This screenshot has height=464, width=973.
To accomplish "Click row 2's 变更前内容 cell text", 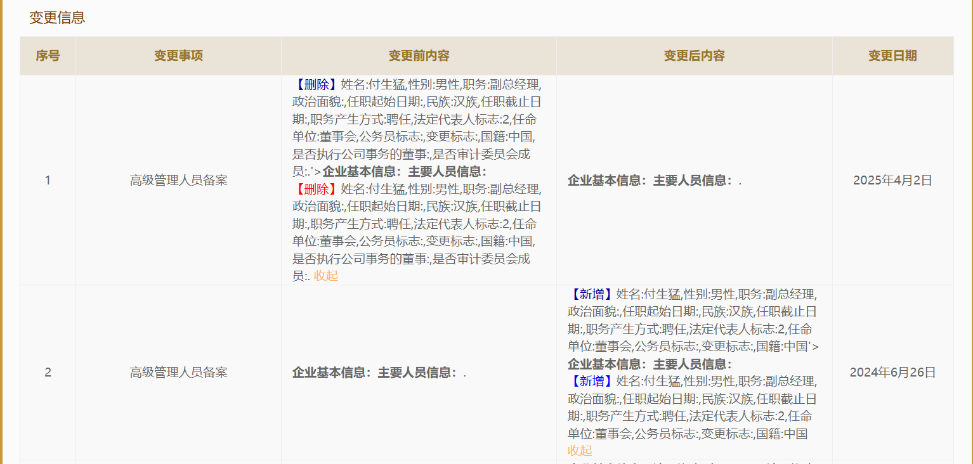I will tap(379, 373).
